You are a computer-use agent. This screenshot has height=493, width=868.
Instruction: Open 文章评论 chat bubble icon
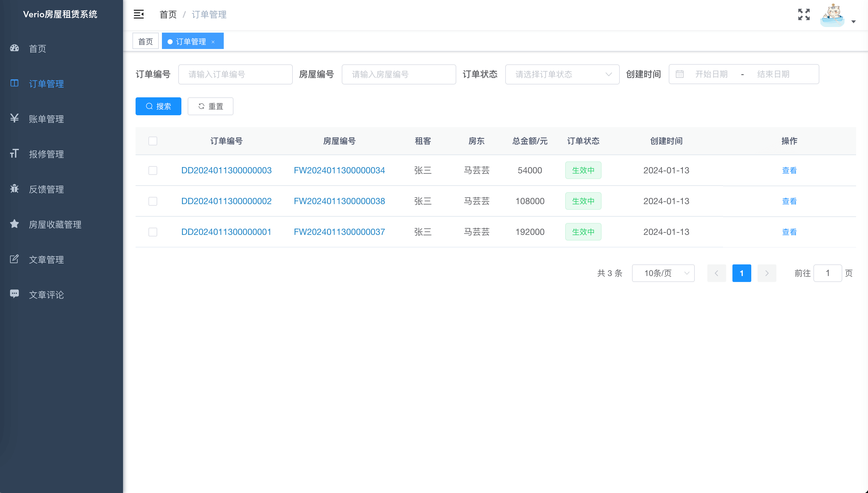tap(14, 294)
